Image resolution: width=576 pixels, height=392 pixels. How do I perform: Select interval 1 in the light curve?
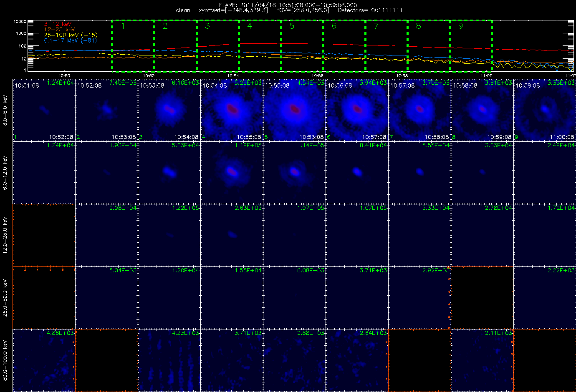tap(133, 45)
